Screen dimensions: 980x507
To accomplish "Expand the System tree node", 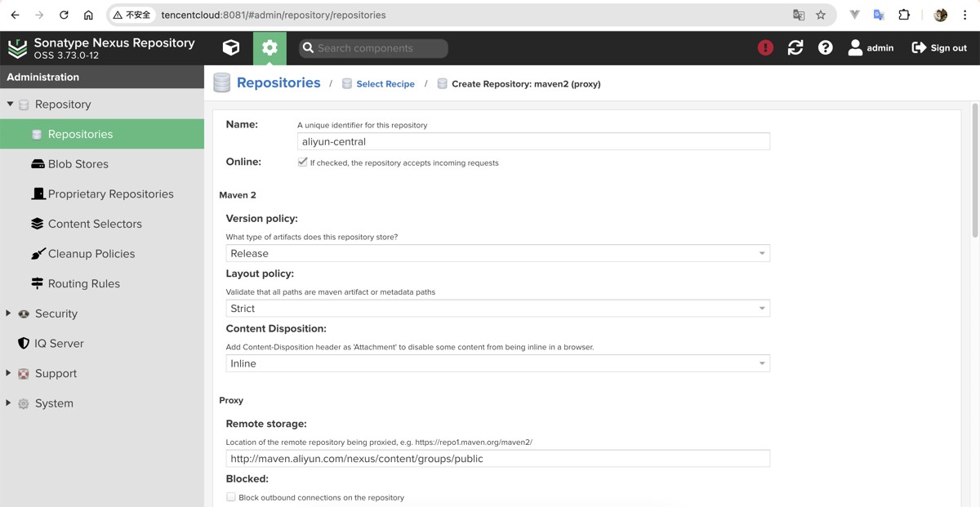I will tap(9, 403).
